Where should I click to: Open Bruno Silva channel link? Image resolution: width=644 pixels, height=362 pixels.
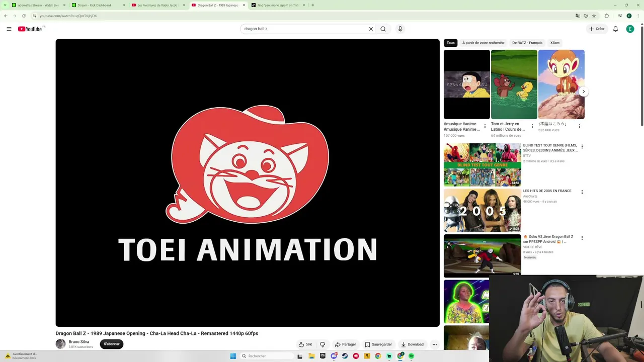click(x=78, y=342)
